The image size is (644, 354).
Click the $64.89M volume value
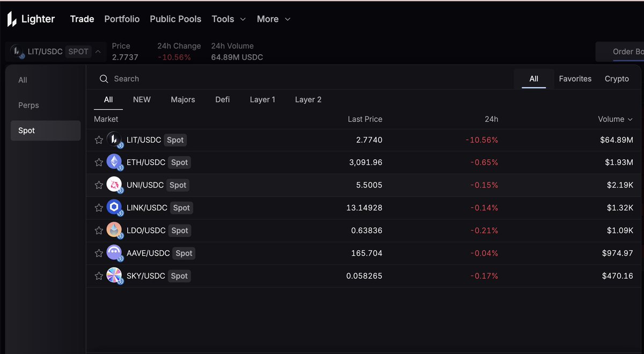(617, 140)
